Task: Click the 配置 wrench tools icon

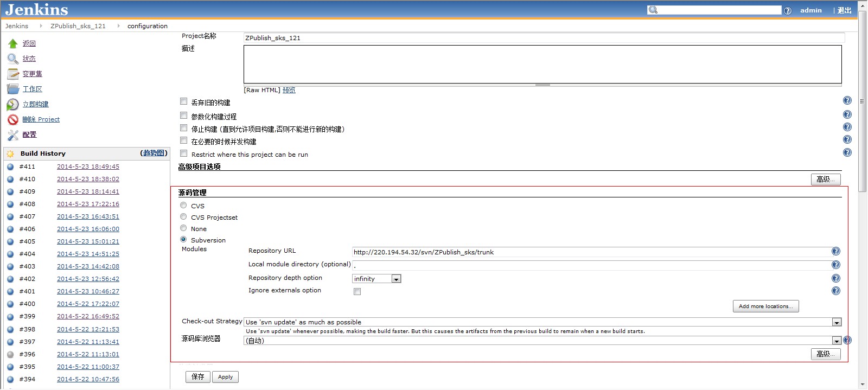Action: (13, 135)
